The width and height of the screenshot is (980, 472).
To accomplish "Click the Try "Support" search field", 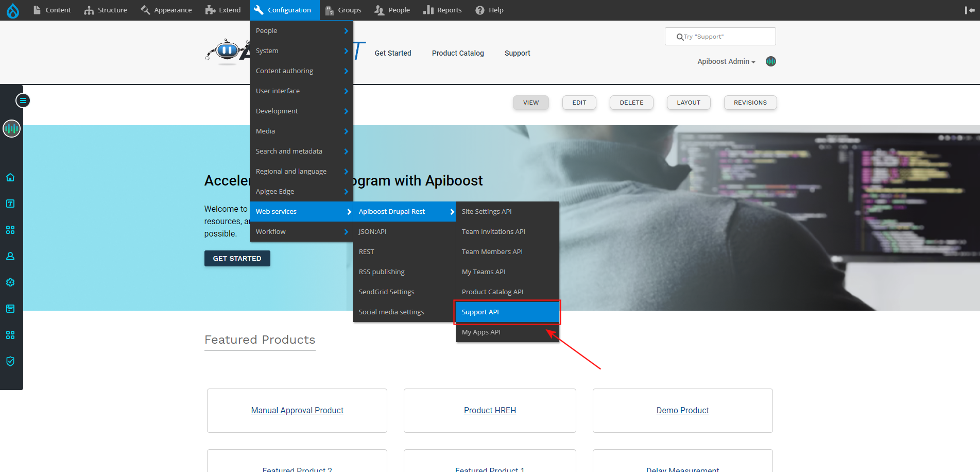I will click(720, 37).
